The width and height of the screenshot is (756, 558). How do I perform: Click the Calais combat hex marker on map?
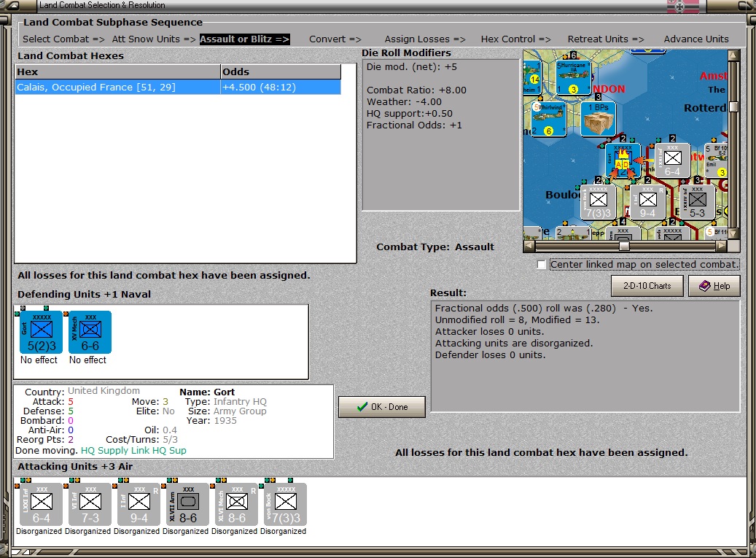[x=623, y=161]
